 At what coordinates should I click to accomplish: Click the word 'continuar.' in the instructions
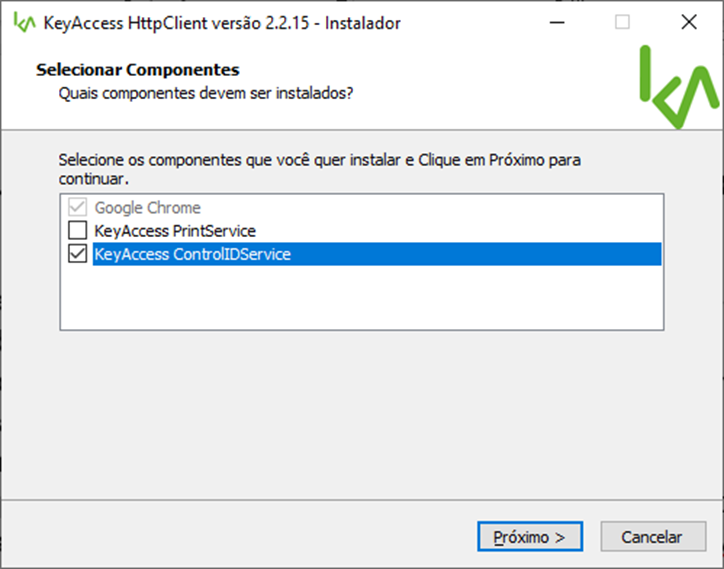pos(93,179)
